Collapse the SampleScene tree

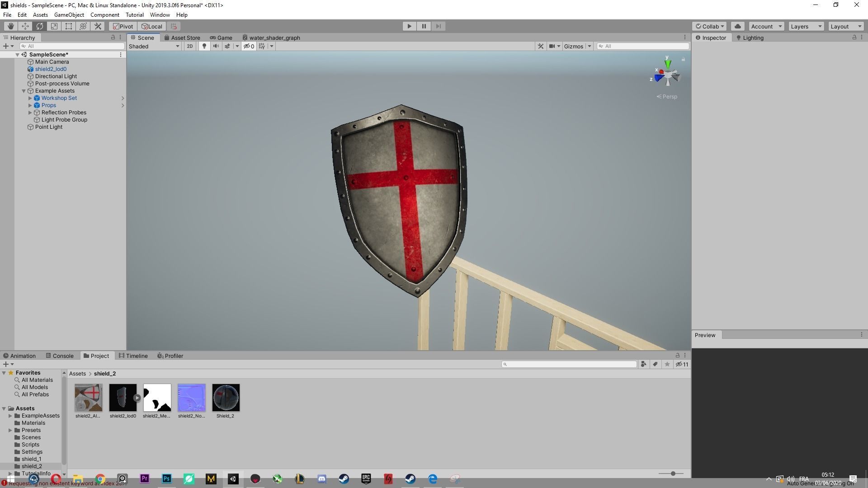[17, 55]
